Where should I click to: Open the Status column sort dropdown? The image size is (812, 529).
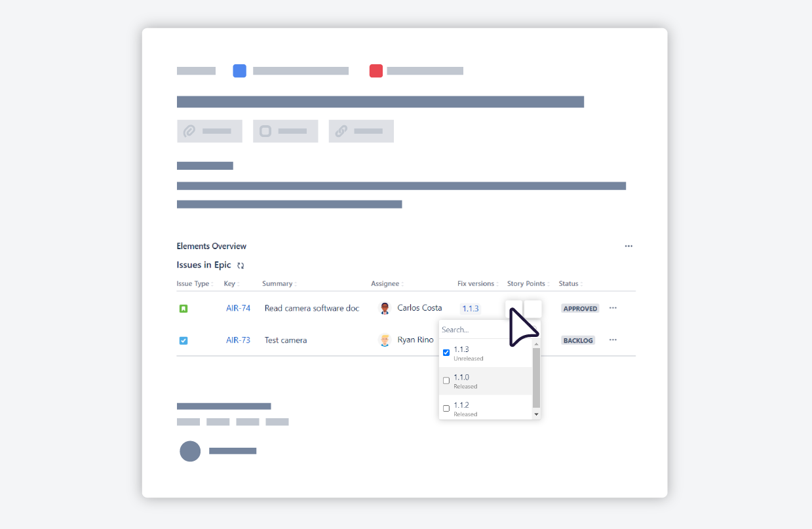(x=582, y=283)
